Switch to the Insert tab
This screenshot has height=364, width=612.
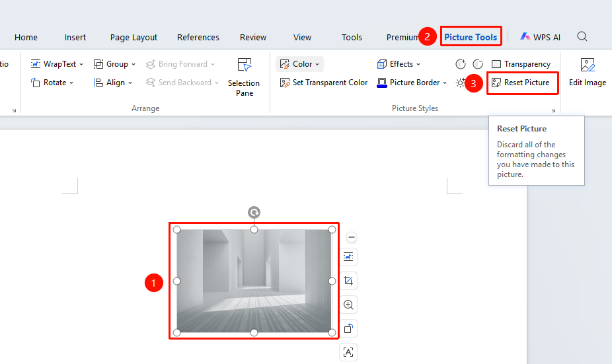pyautogui.click(x=75, y=38)
